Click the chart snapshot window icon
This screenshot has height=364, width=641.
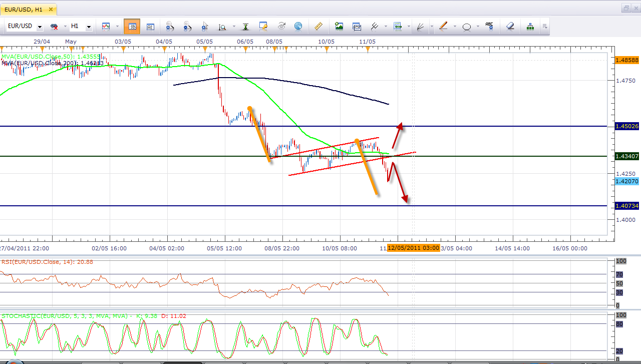(357, 27)
